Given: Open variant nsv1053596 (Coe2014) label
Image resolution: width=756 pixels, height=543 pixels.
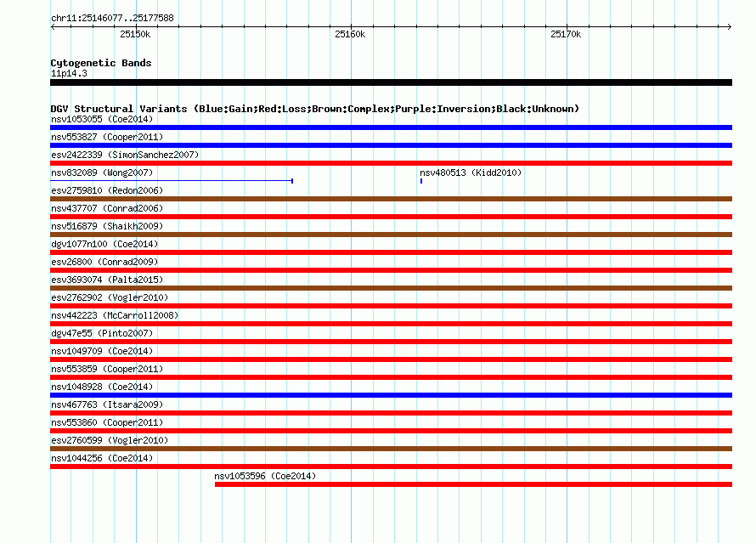Looking at the screenshot, I should [x=265, y=476].
